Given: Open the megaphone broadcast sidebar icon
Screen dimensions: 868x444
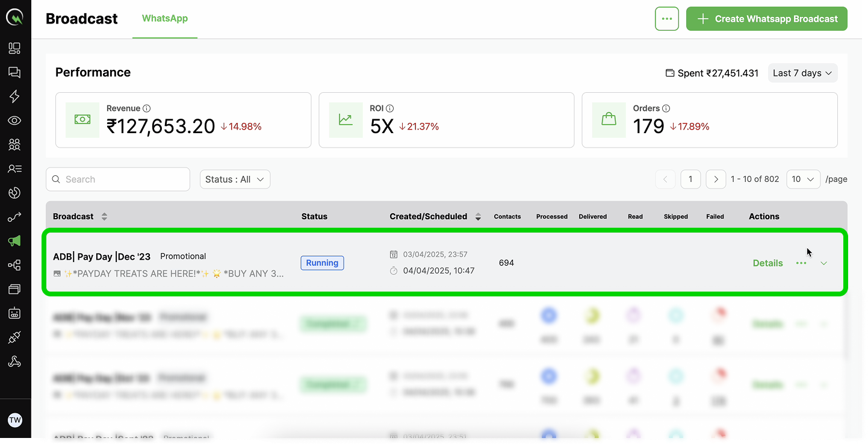Looking at the screenshot, I should click(14, 241).
